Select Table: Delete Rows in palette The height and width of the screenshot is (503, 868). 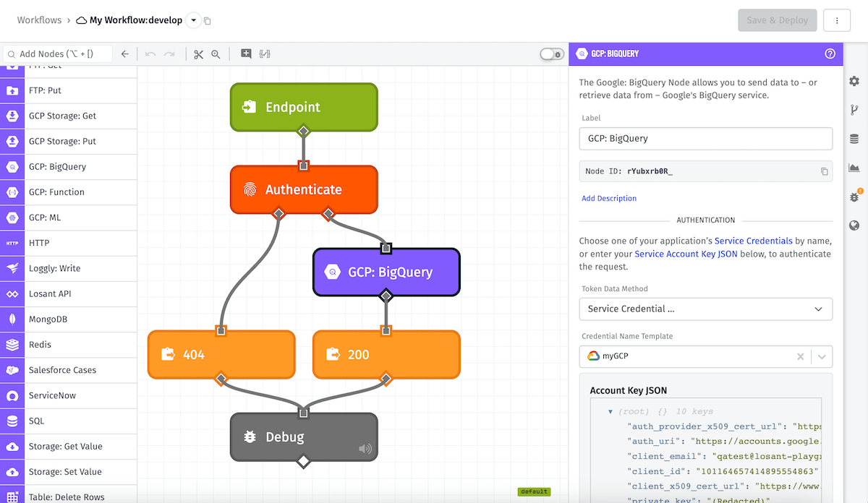coord(69,495)
